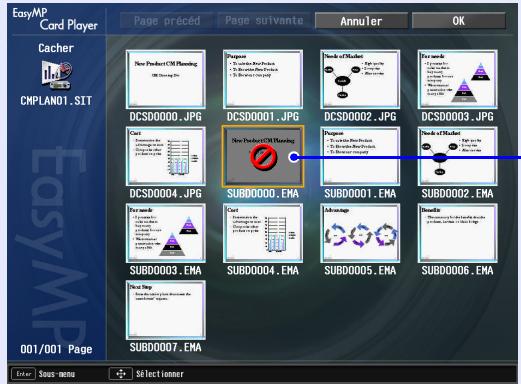Select slide thumbnail DCSD0001.JPG
Viewport: 521px width, 384px height.
click(263, 79)
